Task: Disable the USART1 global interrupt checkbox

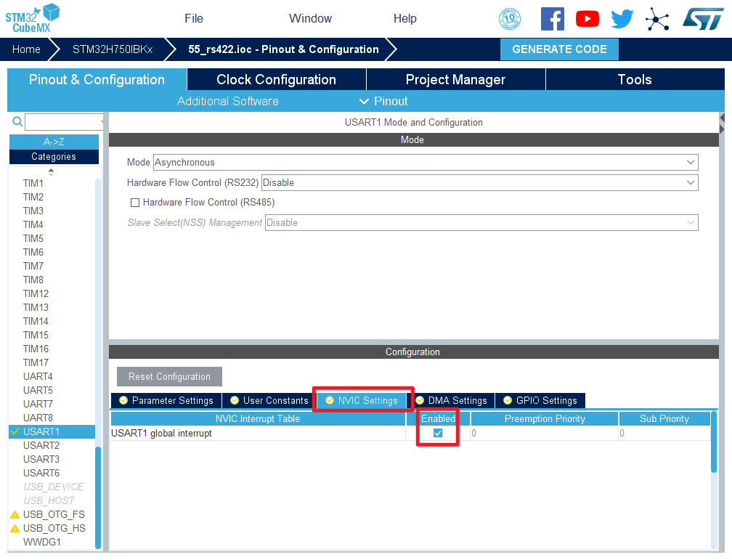Action: 438,434
